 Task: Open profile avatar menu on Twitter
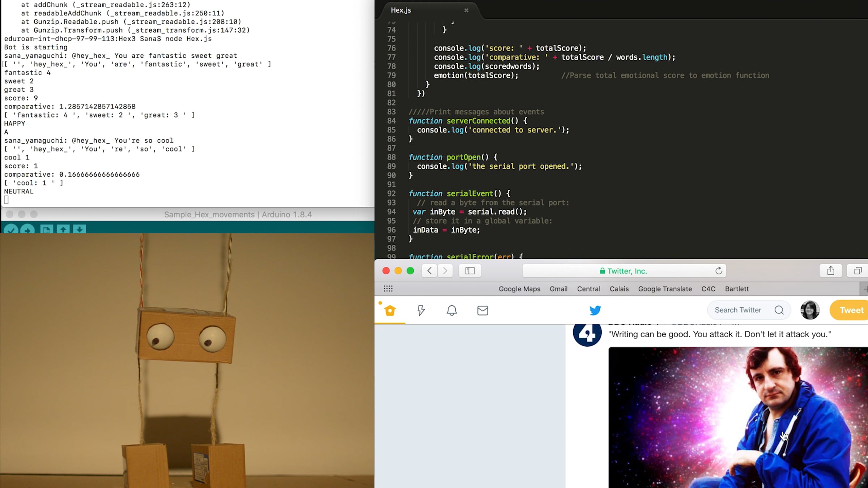pos(810,310)
